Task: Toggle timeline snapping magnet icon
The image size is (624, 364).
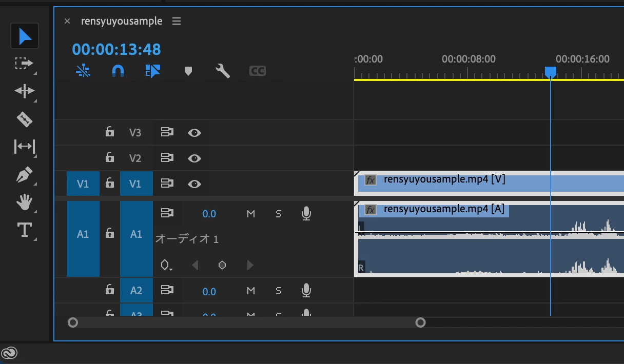Action: (x=118, y=71)
